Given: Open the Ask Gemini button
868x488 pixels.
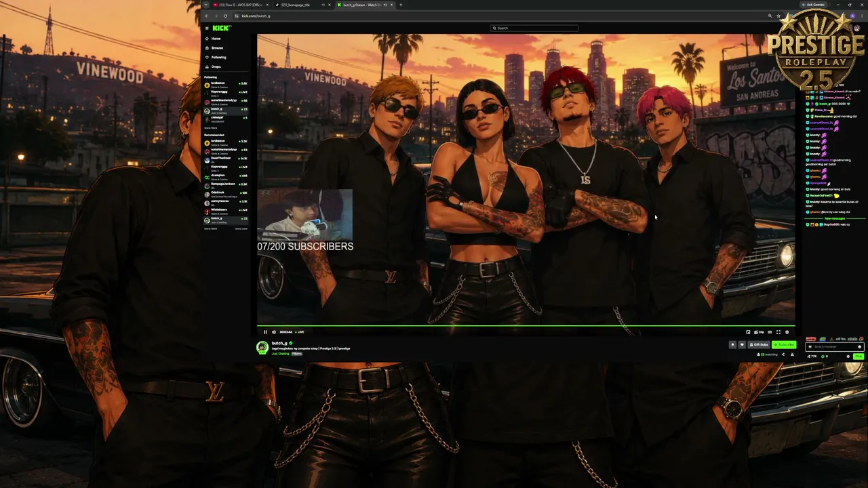Looking at the screenshot, I should coord(814,5).
